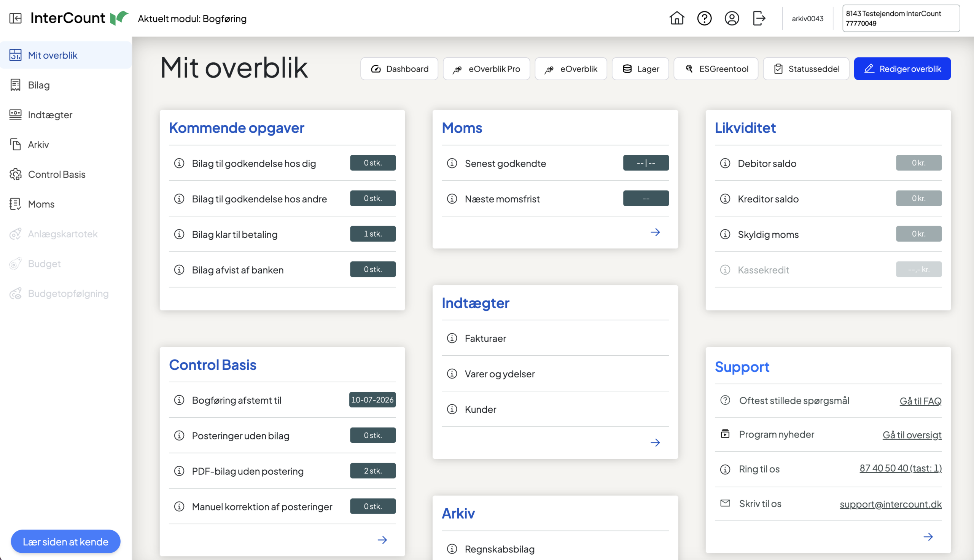
Task: Click the 0 kr. value for Debitor saldo
Action: (918, 163)
